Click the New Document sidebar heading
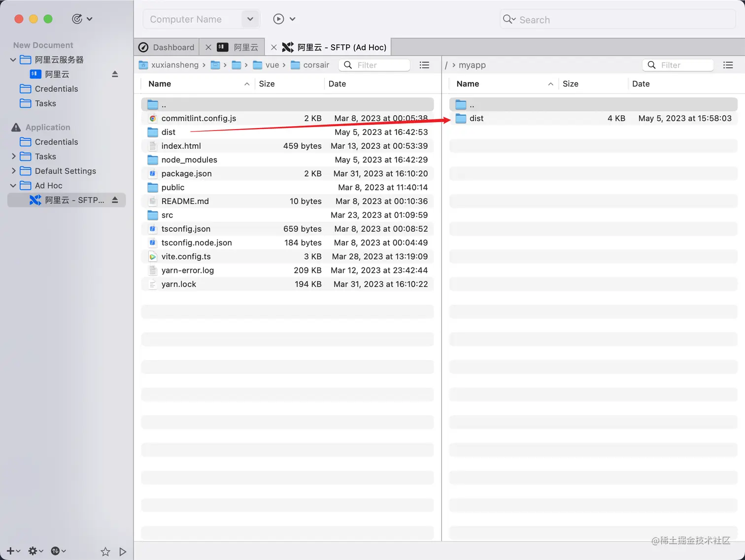The width and height of the screenshot is (745, 560). 43,45
